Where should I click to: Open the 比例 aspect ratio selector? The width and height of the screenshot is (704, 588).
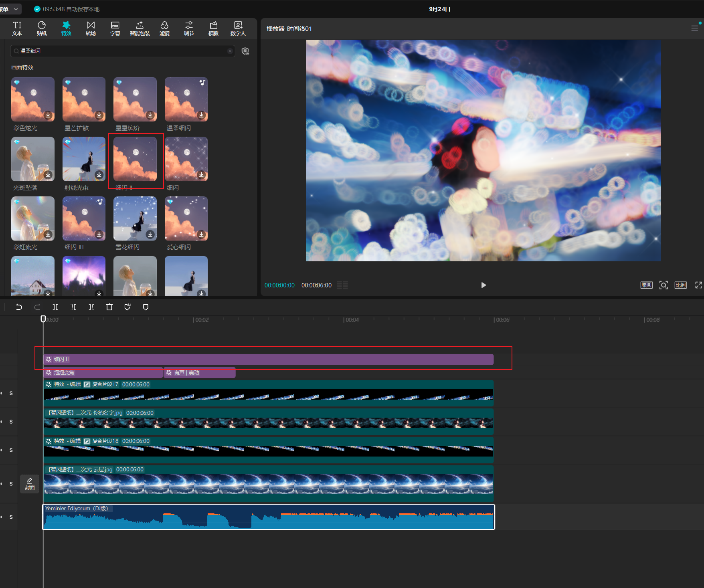coord(680,285)
